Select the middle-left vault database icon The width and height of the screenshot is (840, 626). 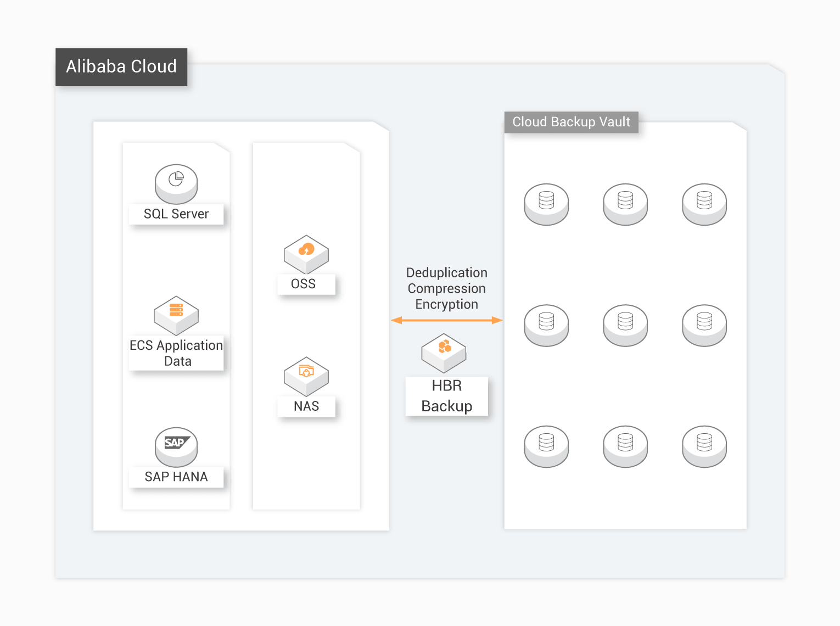tap(546, 326)
